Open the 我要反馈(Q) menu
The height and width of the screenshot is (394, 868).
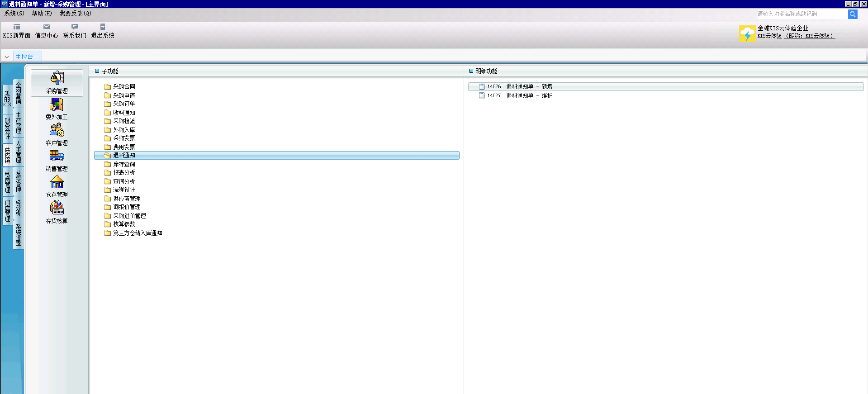pyautogui.click(x=75, y=14)
